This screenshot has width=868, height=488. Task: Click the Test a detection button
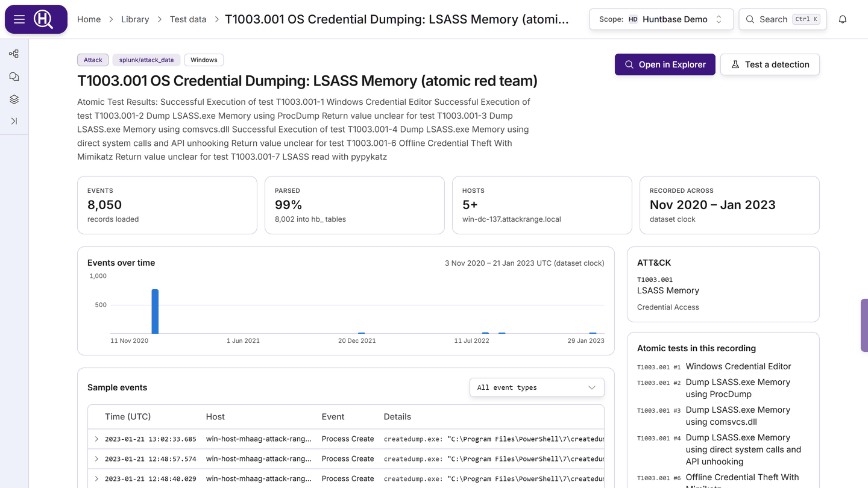pyautogui.click(x=770, y=64)
